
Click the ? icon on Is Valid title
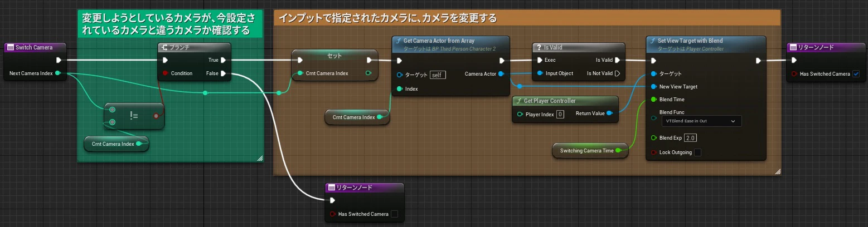tap(539, 47)
